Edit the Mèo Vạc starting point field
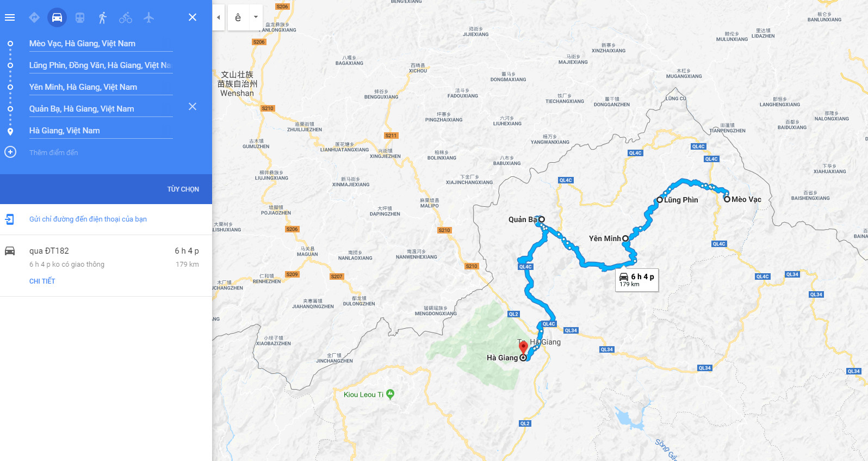This screenshot has height=461, width=868. (101, 44)
